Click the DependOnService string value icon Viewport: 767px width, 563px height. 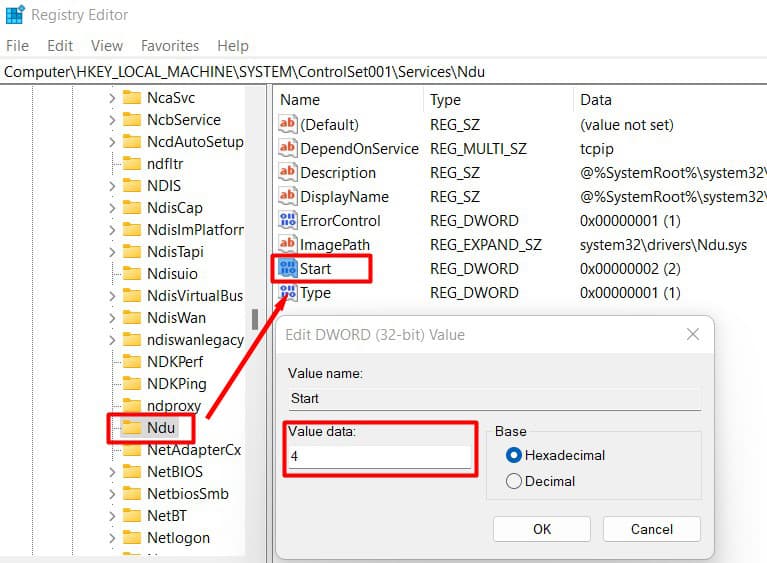(288, 148)
